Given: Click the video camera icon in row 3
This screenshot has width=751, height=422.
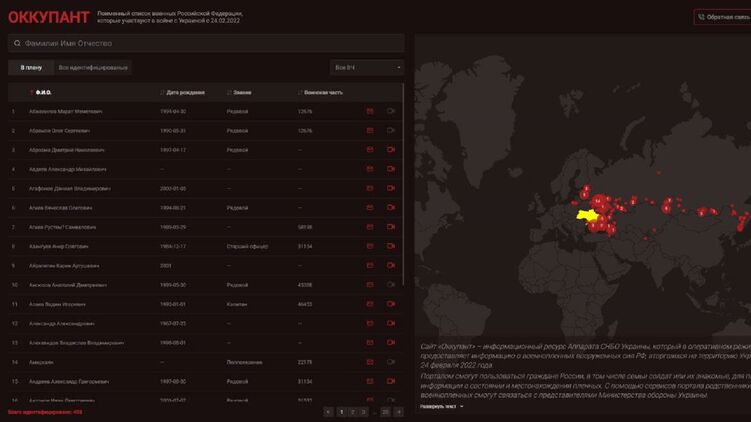Looking at the screenshot, I should click(391, 150).
